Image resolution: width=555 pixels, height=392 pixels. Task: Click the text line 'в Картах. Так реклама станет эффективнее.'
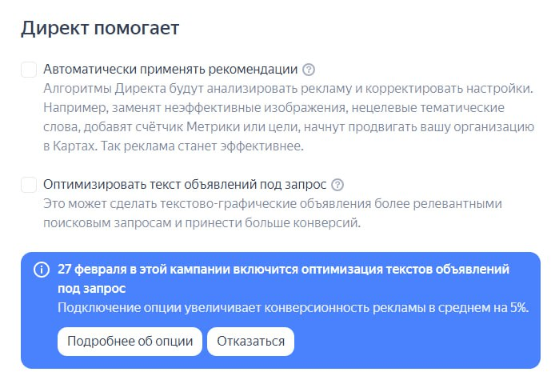[174, 146]
